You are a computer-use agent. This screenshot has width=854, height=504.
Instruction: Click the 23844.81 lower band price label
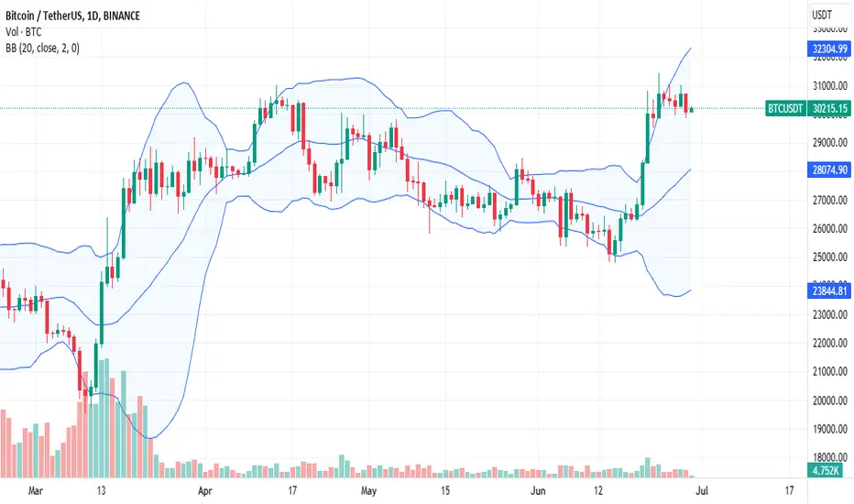point(829,291)
